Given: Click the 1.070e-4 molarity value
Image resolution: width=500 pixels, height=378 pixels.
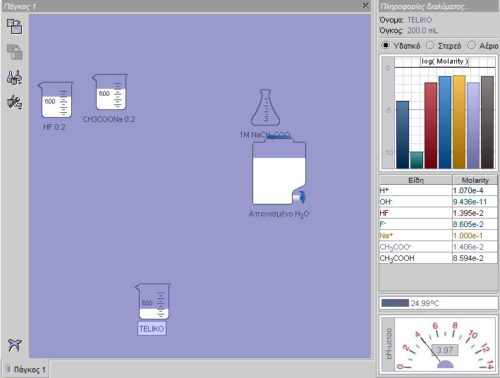Looking at the screenshot, I should click(x=468, y=190).
